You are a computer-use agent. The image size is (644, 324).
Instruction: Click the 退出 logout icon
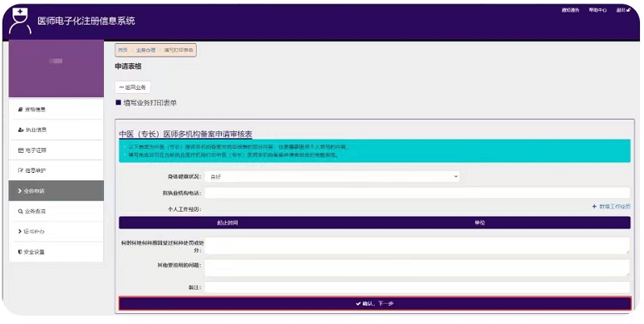[x=628, y=10]
